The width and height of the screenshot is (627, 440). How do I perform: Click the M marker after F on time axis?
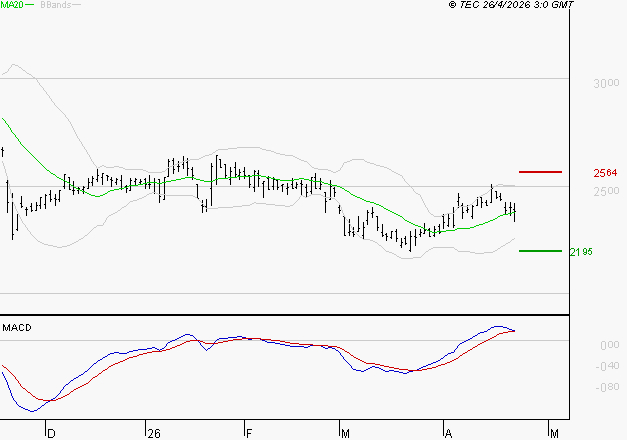(345, 434)
